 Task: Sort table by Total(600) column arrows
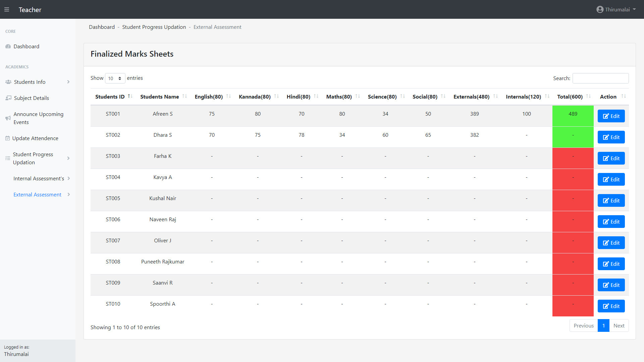point(588,97)
